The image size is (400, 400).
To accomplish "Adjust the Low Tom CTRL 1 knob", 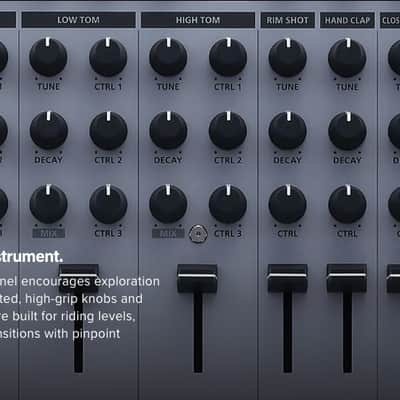I will click(108, 57).
